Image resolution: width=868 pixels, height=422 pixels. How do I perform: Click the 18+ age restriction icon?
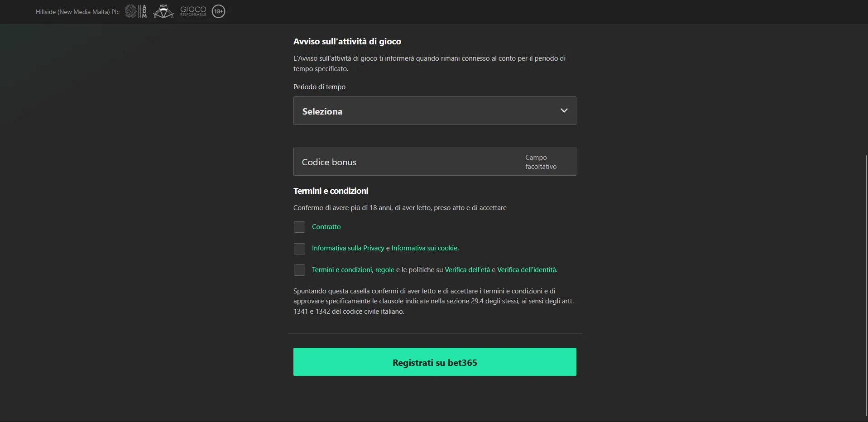pos(219,11)
